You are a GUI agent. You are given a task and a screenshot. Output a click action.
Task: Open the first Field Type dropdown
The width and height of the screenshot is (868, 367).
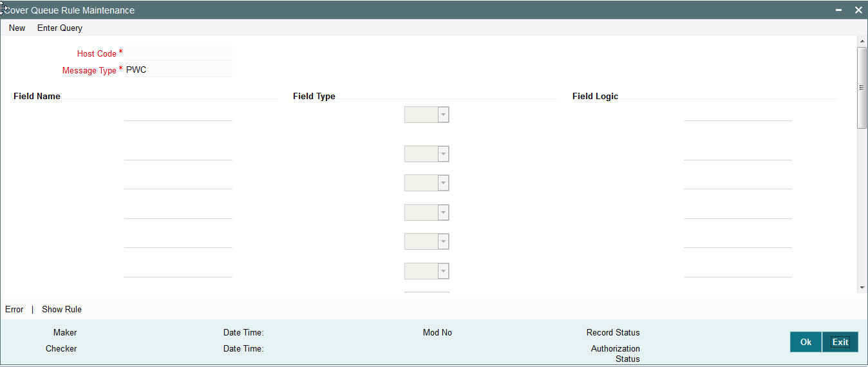click(x=426, y=115)
